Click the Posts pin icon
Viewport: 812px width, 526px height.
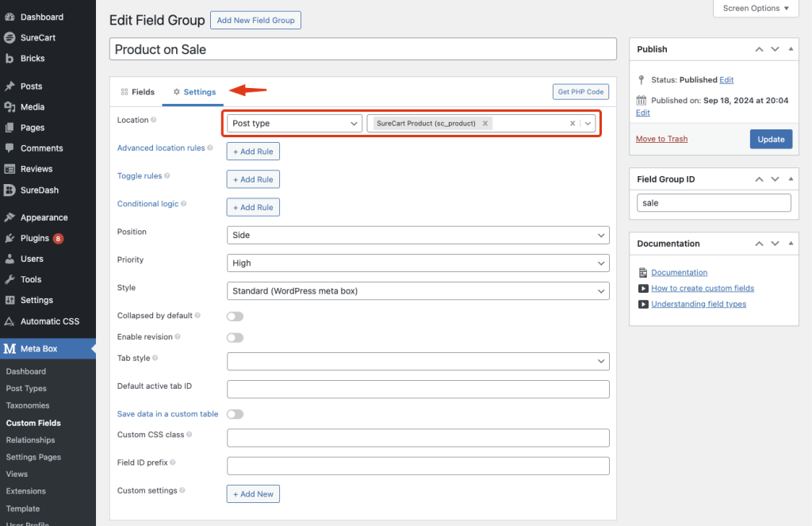tap(10, 86)
